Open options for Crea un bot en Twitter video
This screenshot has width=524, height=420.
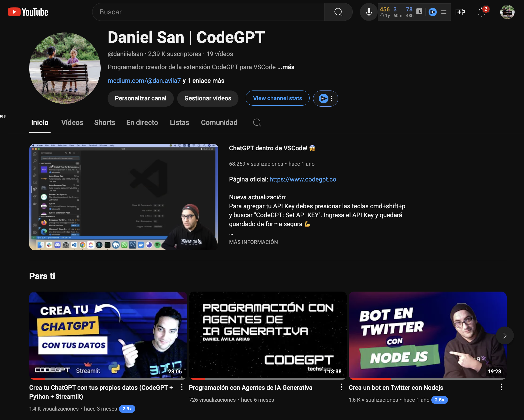tap(501, 387)
